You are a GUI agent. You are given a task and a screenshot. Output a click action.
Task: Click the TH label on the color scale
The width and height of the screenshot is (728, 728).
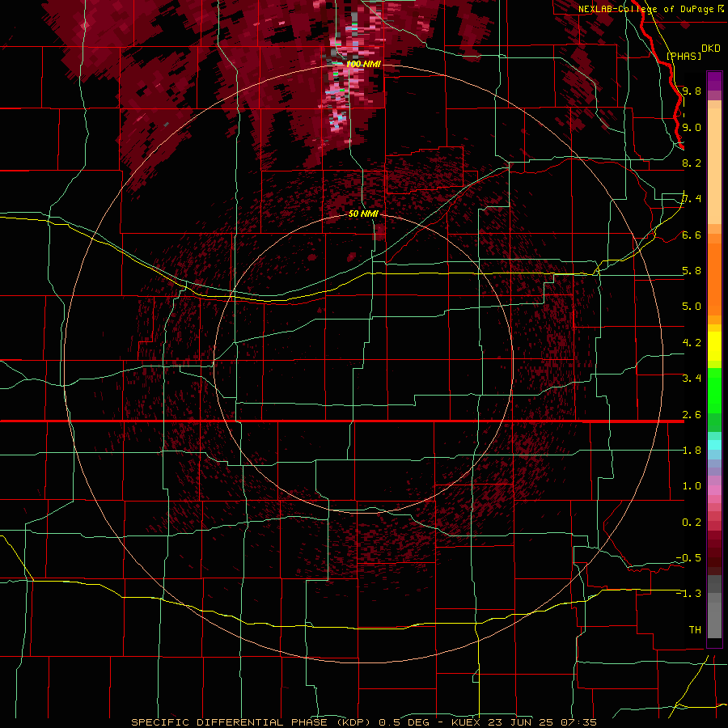[x=695, y=630]
